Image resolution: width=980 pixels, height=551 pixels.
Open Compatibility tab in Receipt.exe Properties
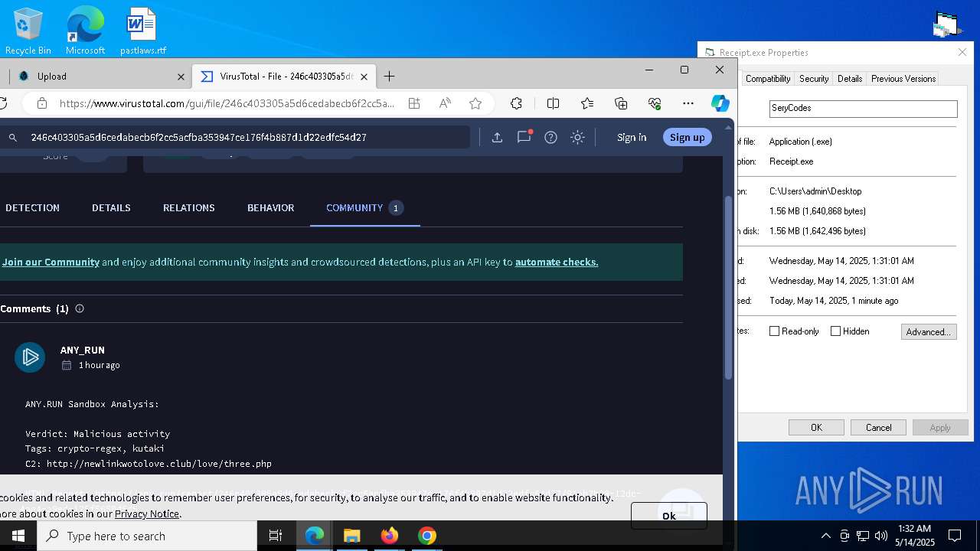click(x=768, y=79)
